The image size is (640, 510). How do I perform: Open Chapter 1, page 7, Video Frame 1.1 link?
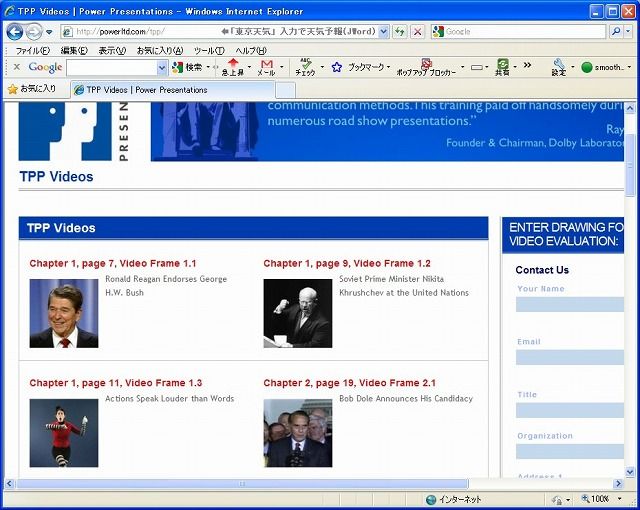113,264
